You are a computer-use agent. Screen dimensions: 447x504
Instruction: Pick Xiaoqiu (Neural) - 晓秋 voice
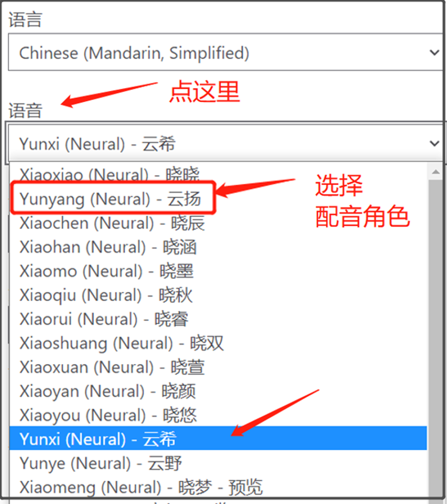coord(218,295)
